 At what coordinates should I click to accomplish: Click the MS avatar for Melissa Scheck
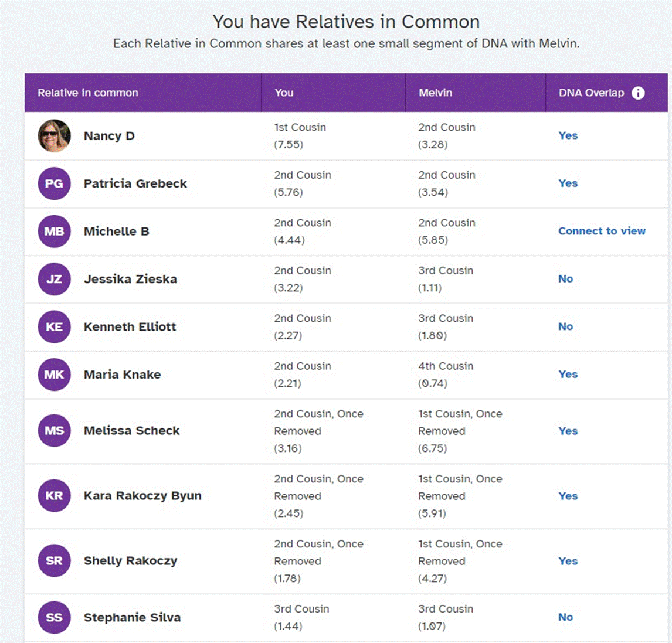54,431
